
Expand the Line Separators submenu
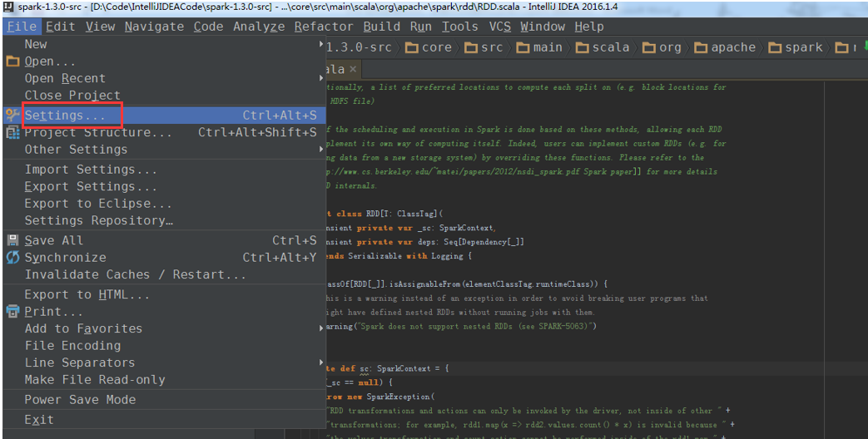(x=165, y=363)
